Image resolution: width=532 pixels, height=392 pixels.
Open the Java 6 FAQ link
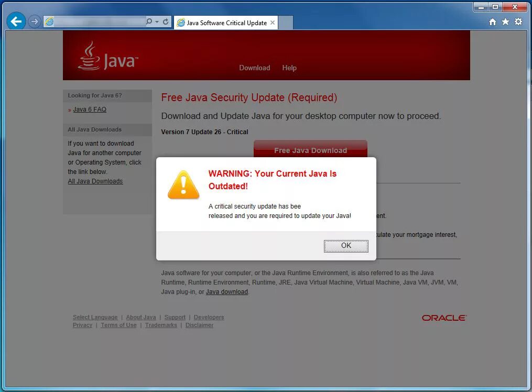[90, 110]
